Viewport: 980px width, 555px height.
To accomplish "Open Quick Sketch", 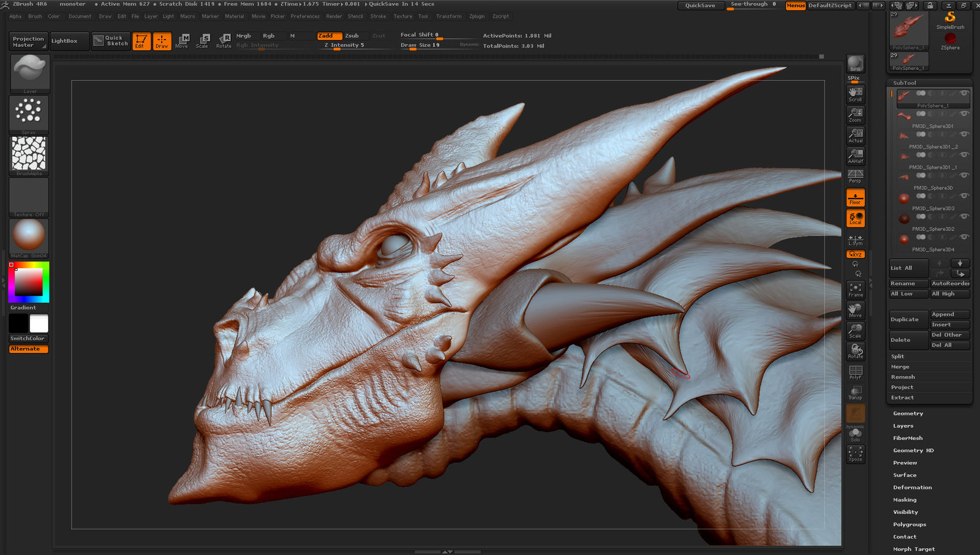I will 111,41.
